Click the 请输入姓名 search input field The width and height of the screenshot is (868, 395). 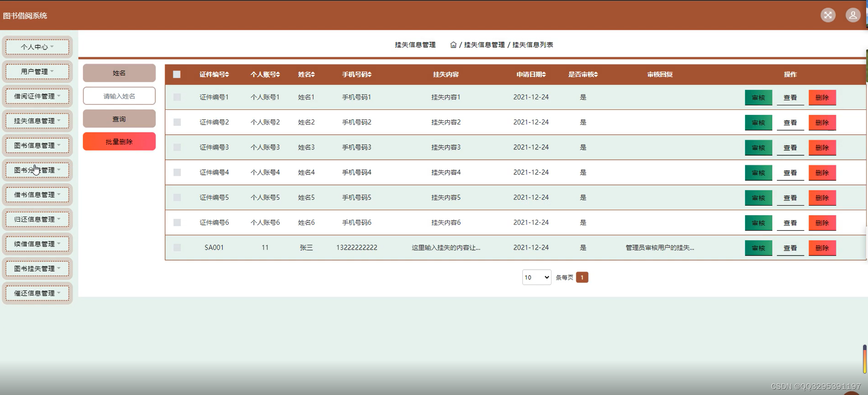click(x=119, y=96)
